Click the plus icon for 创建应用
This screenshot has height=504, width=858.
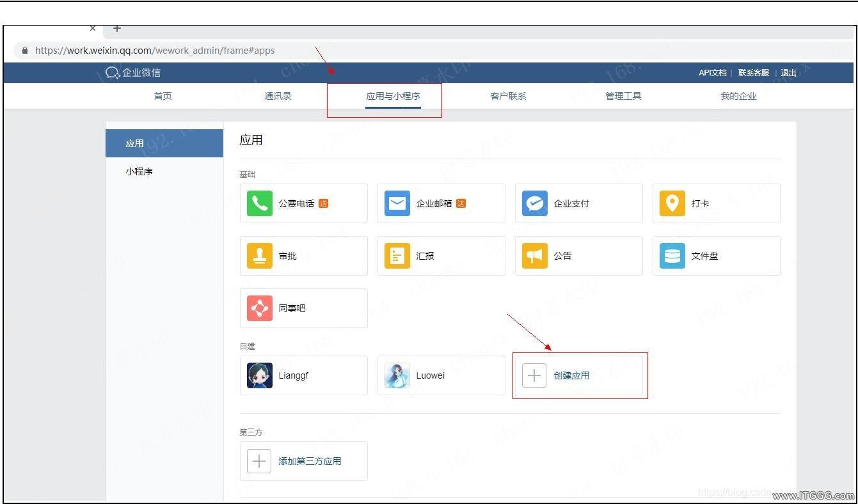point(534,375)
